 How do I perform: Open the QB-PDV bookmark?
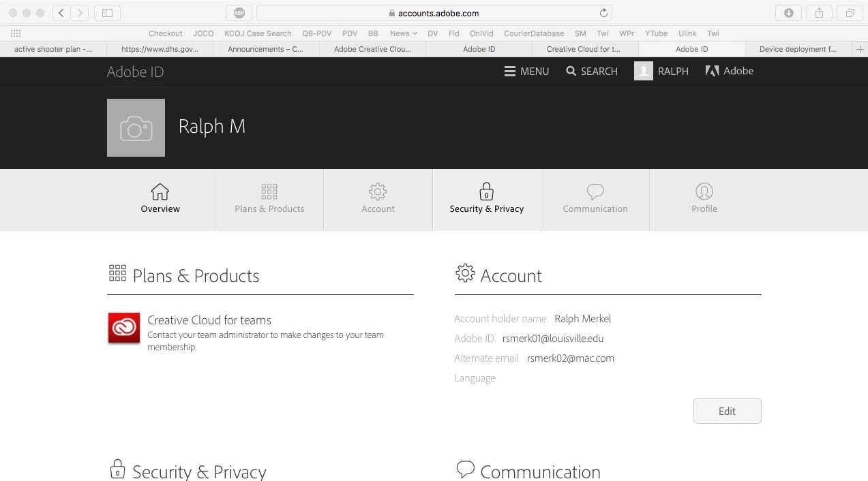[317, 33]
